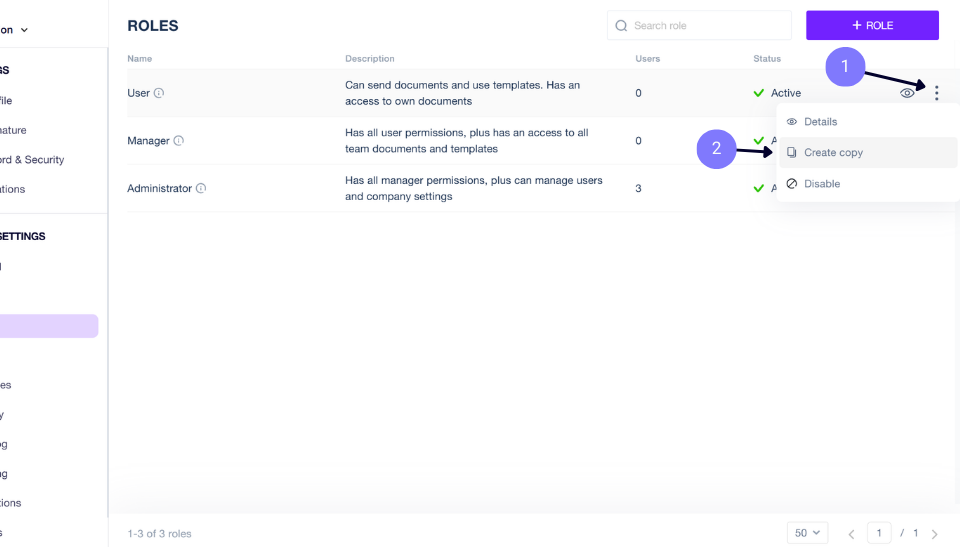960x547 pixels.
Task: Select Details from the context menu
Action: (x=868, y=121)
